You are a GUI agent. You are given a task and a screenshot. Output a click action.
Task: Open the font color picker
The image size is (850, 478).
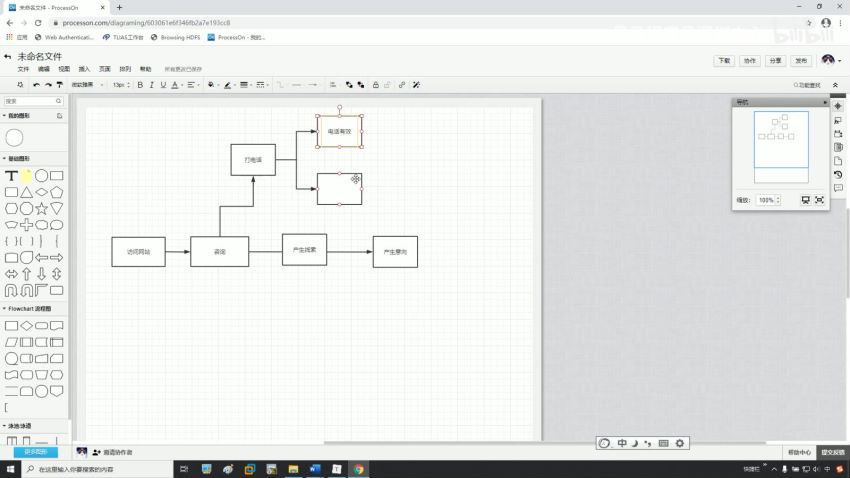pyautogui.click(x=175, y=85)
